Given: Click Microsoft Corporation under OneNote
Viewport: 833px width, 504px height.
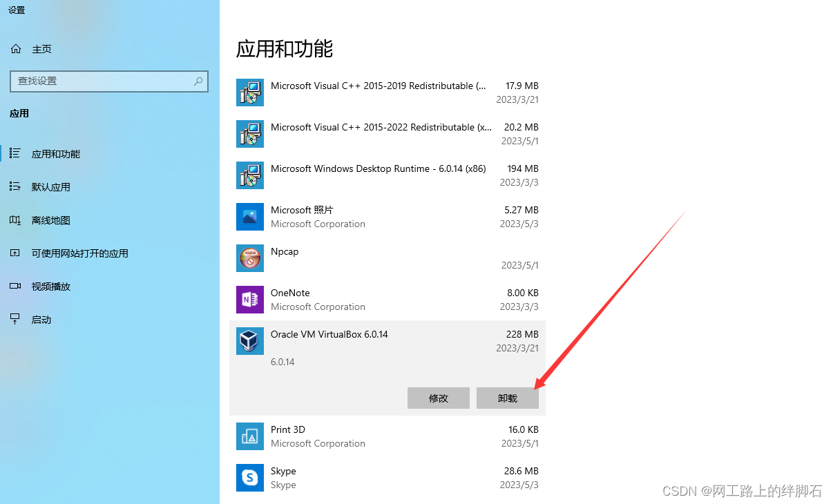Looking at the screenshot, I should click(x=318, y=307).
